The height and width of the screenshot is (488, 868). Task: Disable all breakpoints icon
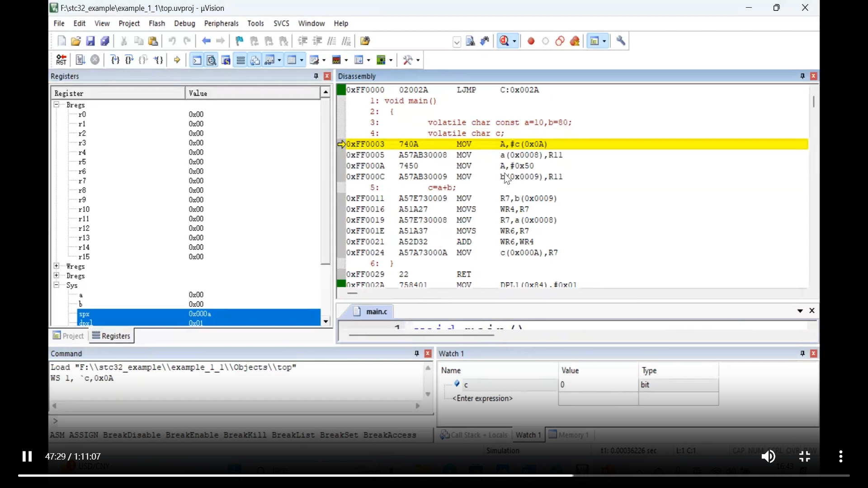coord(560,41)
